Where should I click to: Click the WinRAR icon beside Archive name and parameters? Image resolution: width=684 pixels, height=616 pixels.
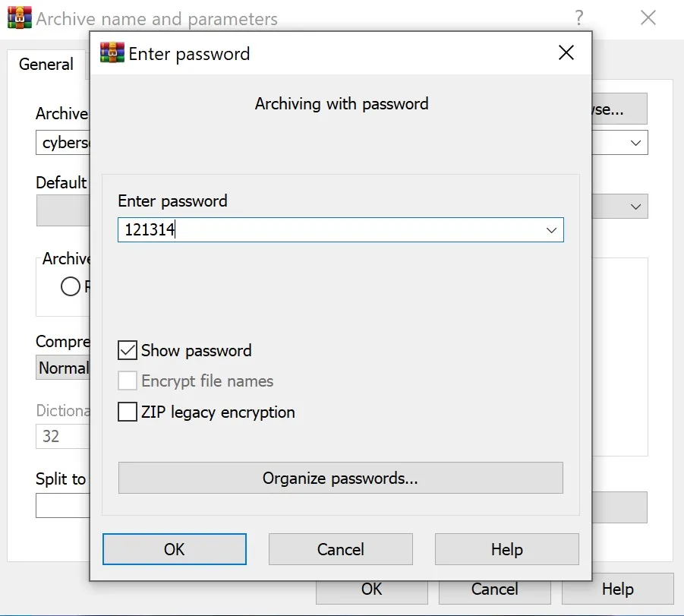20,18
